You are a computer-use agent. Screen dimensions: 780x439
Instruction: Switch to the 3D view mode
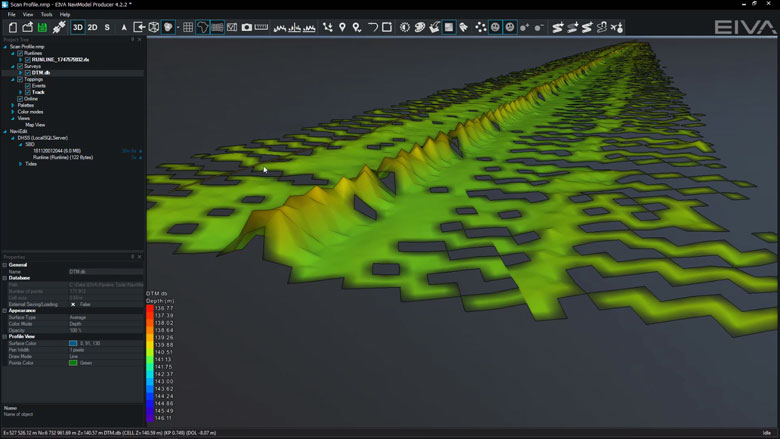click(x=78, y=27)
